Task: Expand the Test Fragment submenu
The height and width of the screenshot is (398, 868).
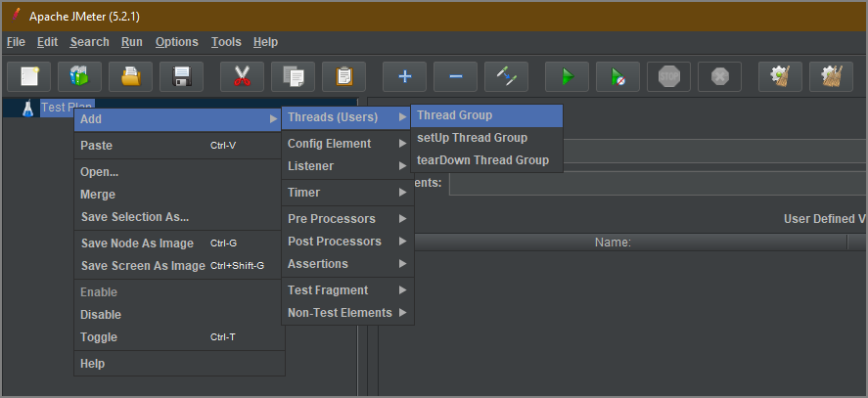Action: pyautogui.click(x=347, y=290)
